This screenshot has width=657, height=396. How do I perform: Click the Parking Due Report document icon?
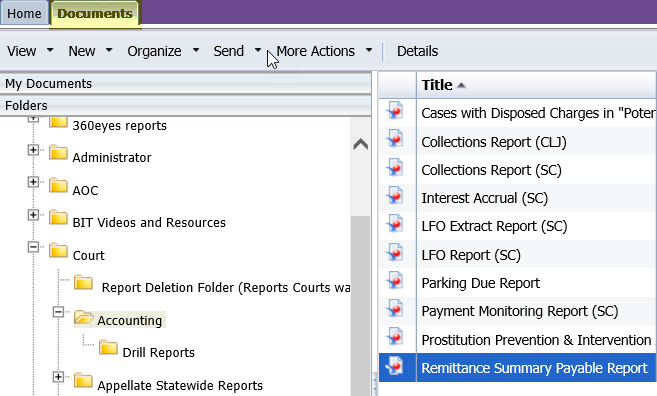395,280
